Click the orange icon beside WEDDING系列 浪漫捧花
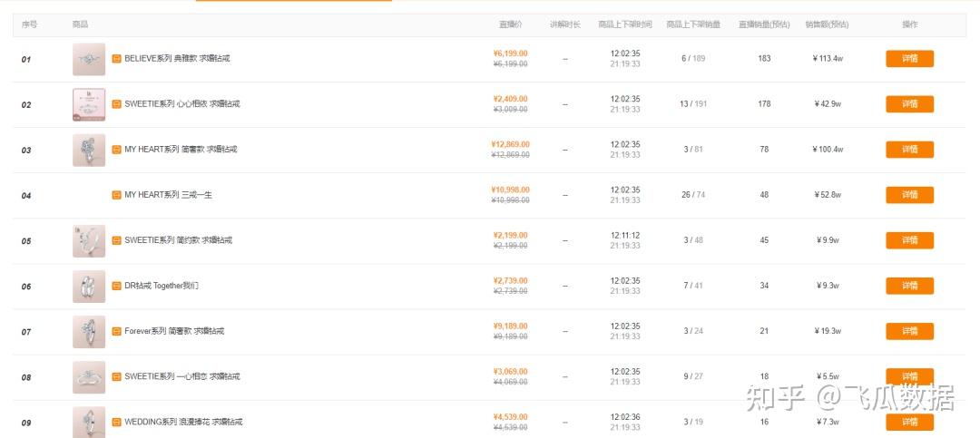 [116, 422]
